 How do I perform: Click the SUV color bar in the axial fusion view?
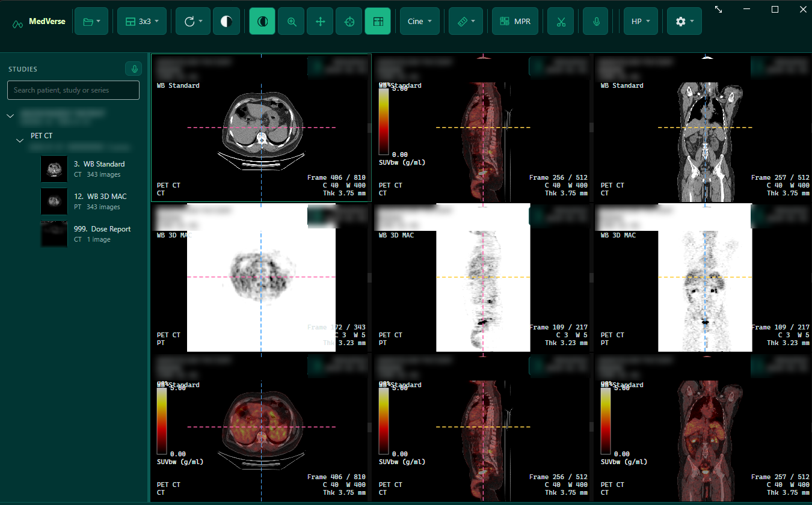162,421
